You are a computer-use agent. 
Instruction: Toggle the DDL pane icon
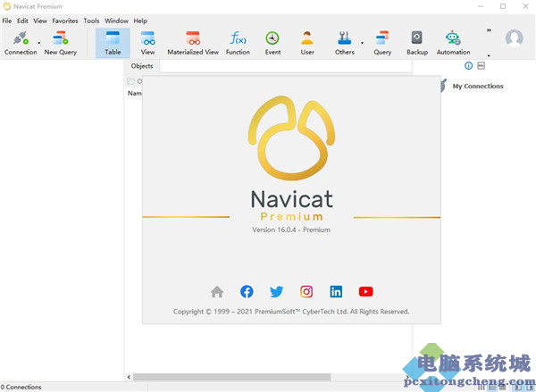click(481, 65)
